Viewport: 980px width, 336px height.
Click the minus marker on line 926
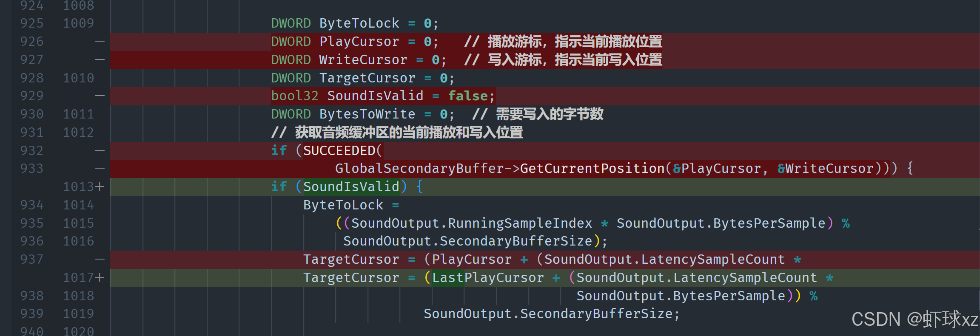click(x=100, y=42)
